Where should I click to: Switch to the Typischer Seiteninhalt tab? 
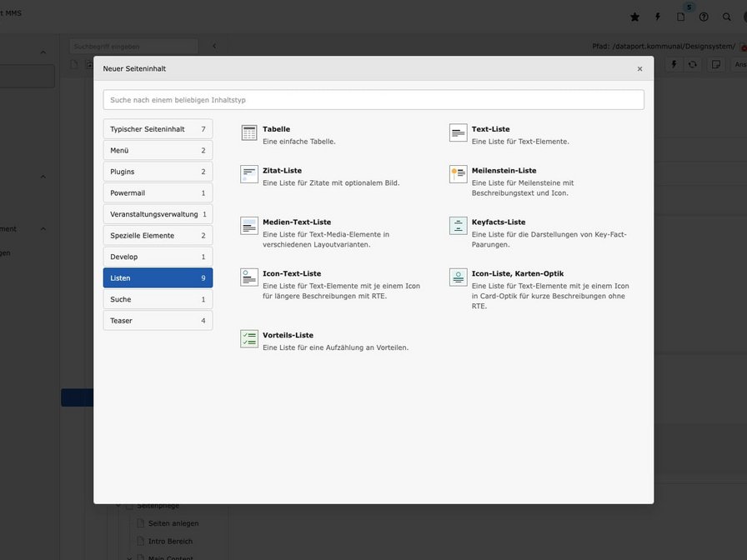[x=158, y=129]
